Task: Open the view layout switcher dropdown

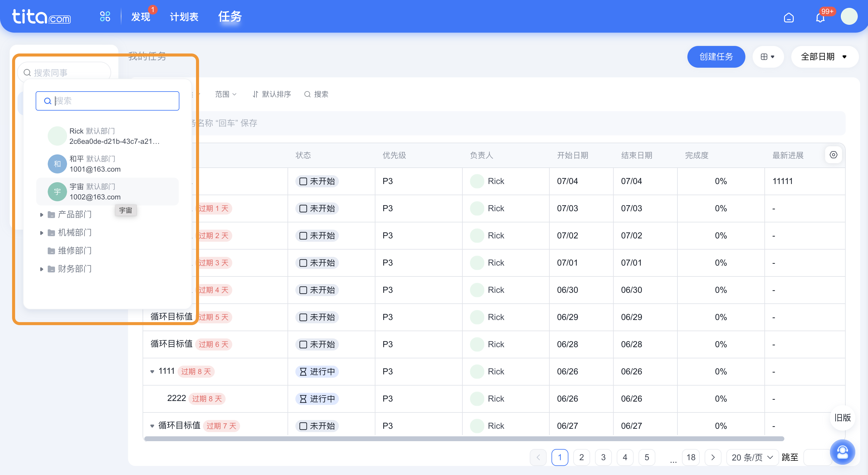Action: pyautogui.click(x=768, y=57)
